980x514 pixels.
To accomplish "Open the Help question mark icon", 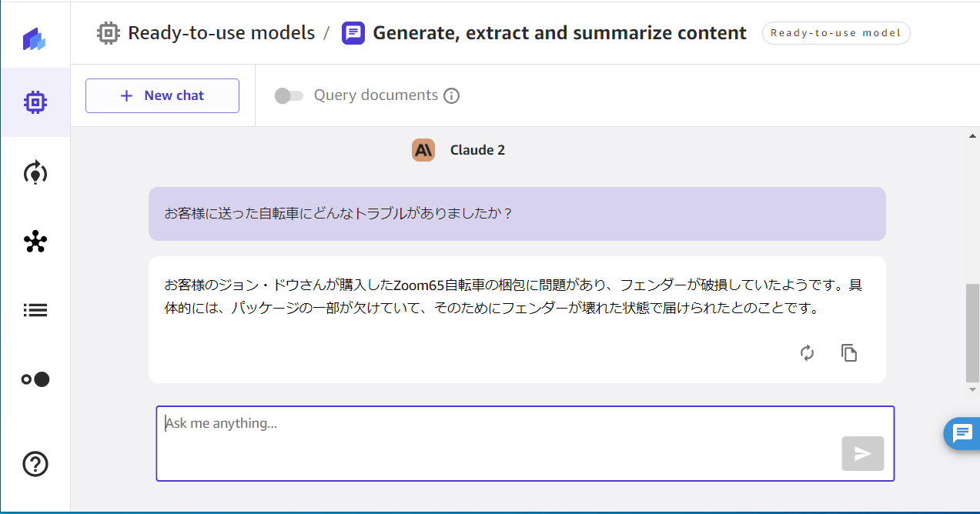I will coord(35,464).
